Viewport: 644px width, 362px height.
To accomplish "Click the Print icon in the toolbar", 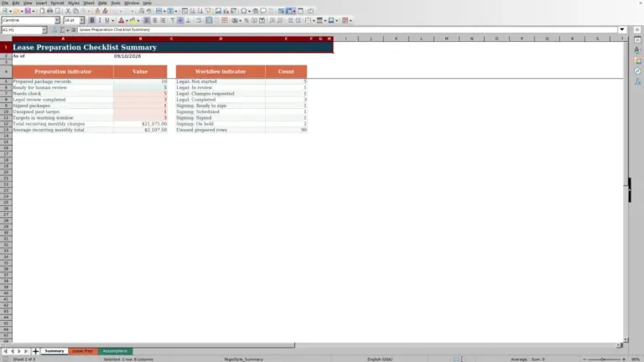I will coord(49,11).
